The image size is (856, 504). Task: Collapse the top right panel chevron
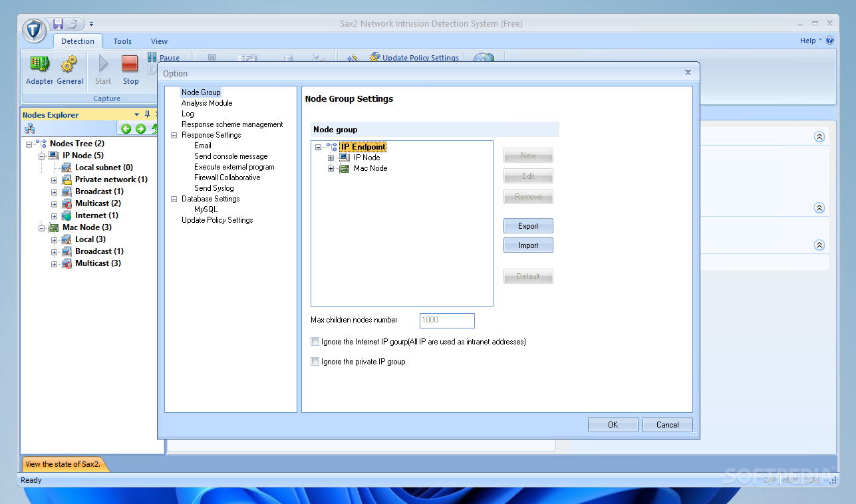coord(819,136)
